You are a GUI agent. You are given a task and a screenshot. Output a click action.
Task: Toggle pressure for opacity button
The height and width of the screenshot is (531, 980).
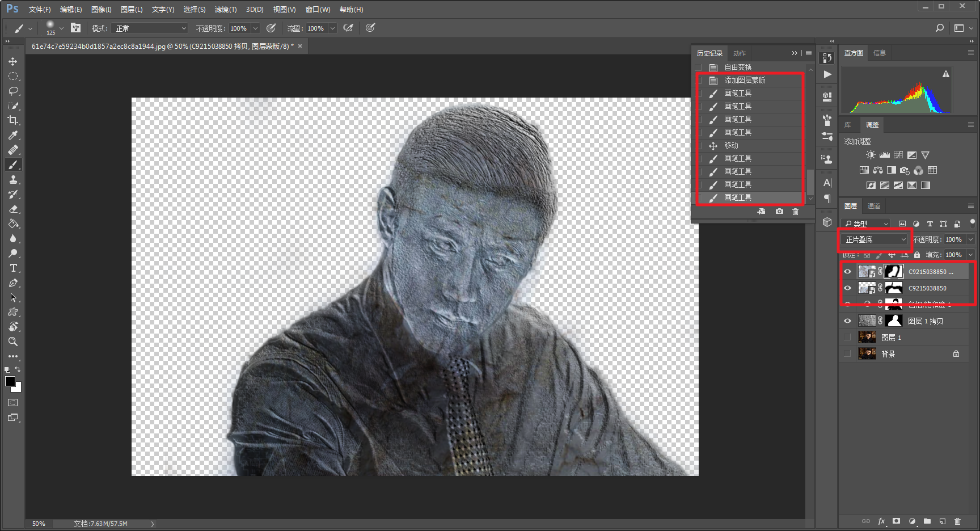tap(271, 28)
